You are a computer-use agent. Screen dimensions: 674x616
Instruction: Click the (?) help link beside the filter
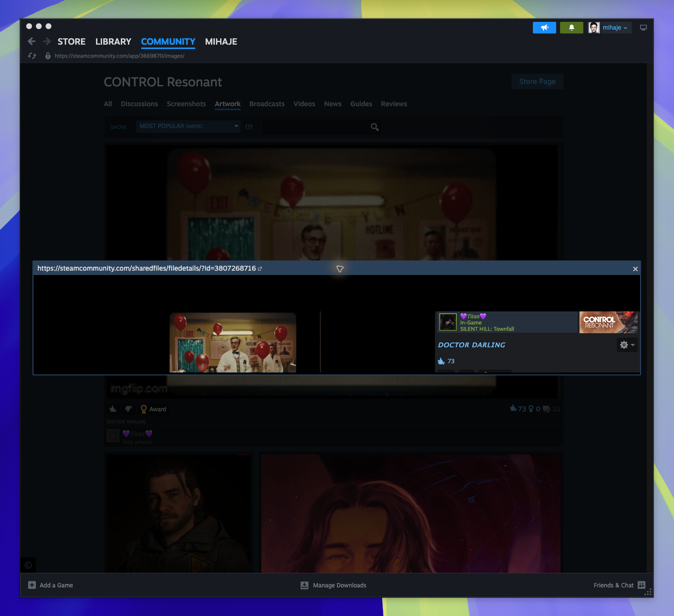click(249, 127)
